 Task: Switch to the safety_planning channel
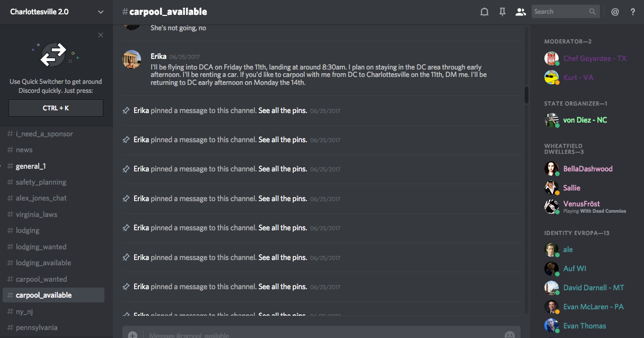pyautogui.click(x=41, y=182)
